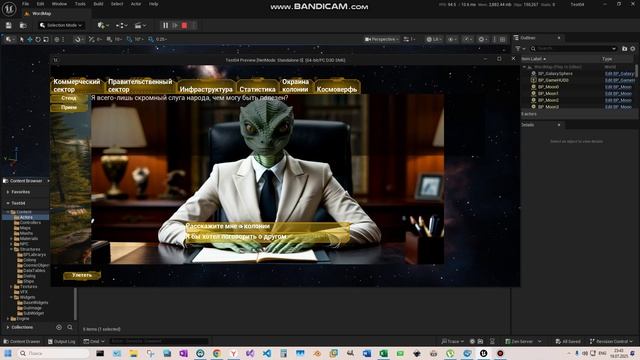
Task: Open the viewport Show flags dropdown
Action: coord(451,40)
